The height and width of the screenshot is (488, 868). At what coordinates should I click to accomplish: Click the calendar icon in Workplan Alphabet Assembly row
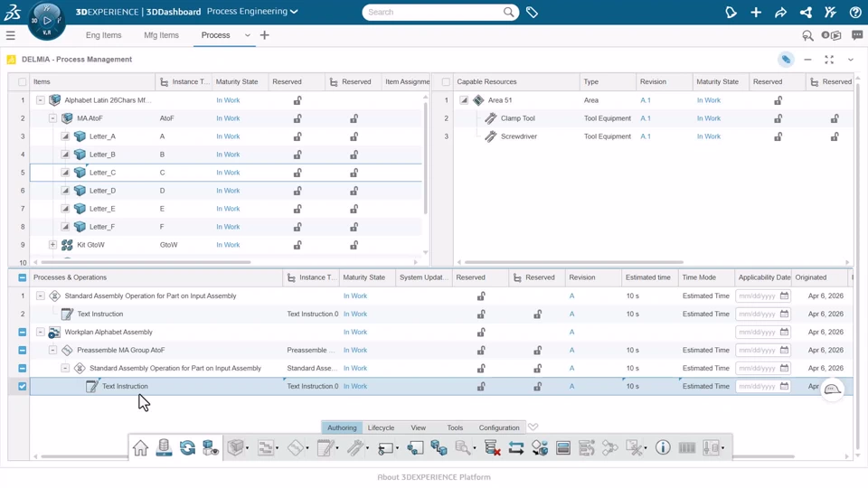(x=785, y=332)
